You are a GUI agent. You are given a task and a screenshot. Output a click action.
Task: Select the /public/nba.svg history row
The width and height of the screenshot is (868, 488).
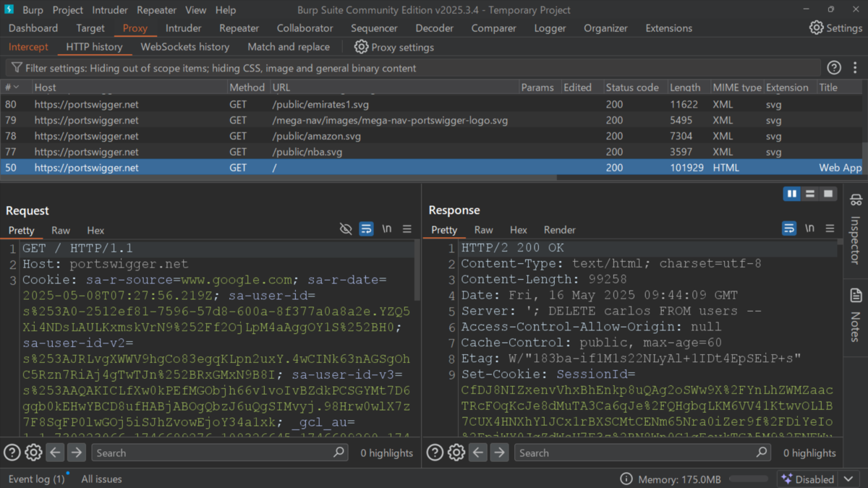click(x=430, y=152)
